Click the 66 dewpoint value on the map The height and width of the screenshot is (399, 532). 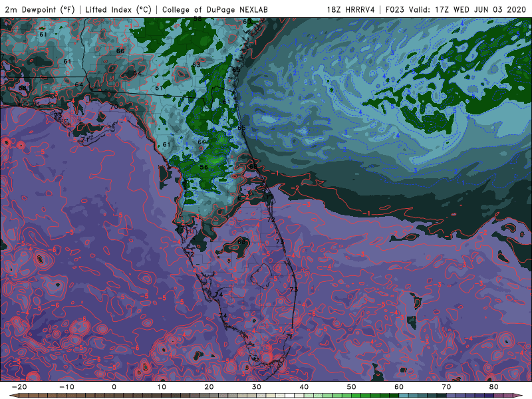[x=120, y=51]
